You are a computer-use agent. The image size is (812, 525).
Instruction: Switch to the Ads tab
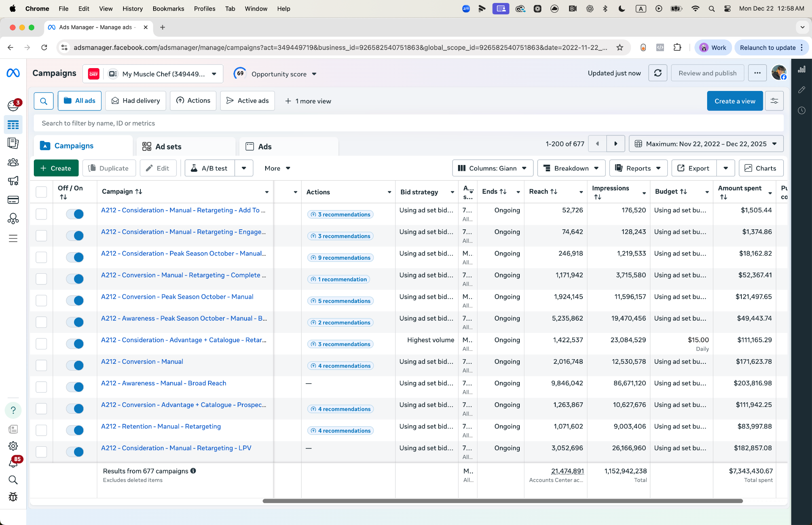pos(289,146)
